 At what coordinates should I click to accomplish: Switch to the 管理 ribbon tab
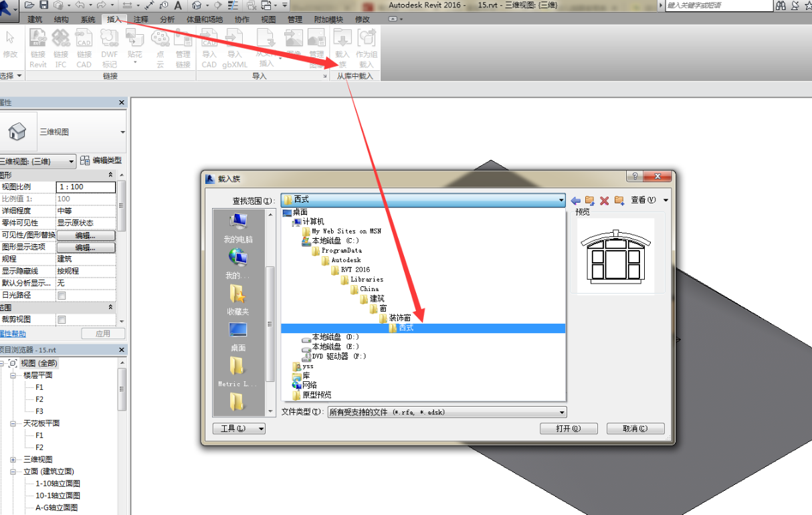pos(294,19)
